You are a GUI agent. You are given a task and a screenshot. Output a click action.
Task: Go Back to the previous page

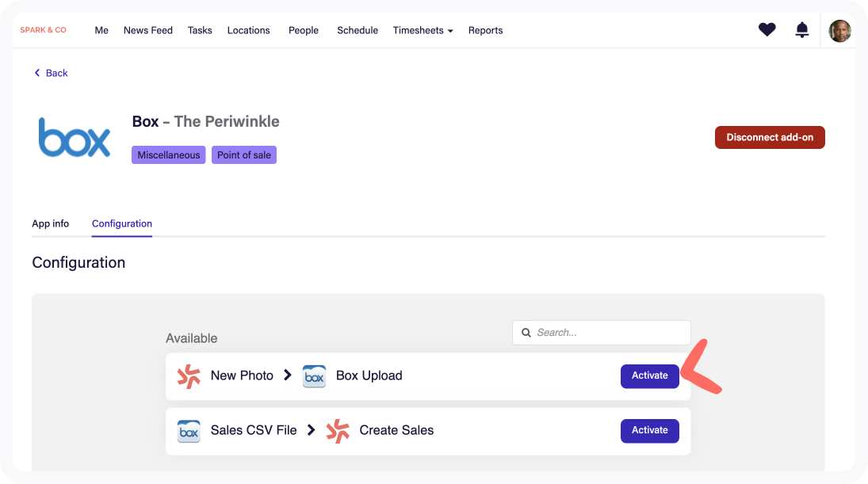pos(51,73)
